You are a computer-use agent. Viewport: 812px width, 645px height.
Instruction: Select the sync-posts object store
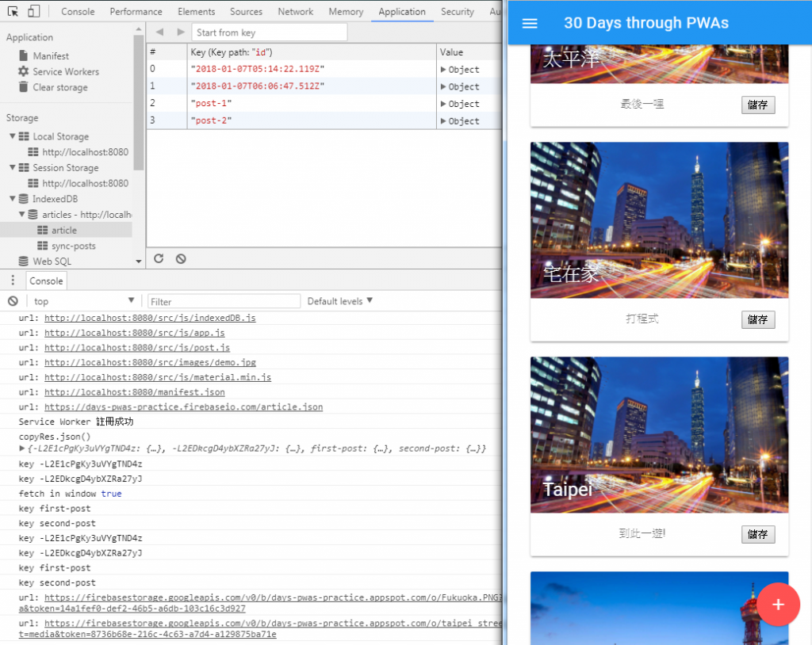point(73,246)
